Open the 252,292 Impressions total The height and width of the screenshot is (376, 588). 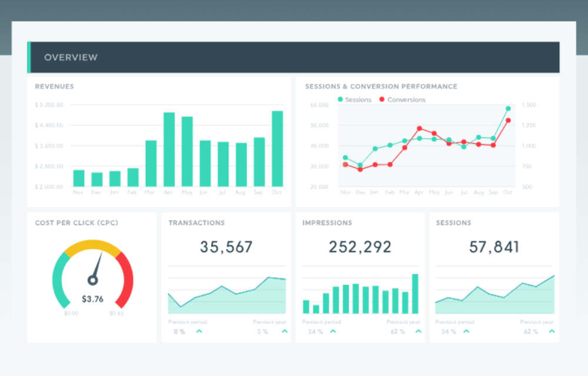360,247
